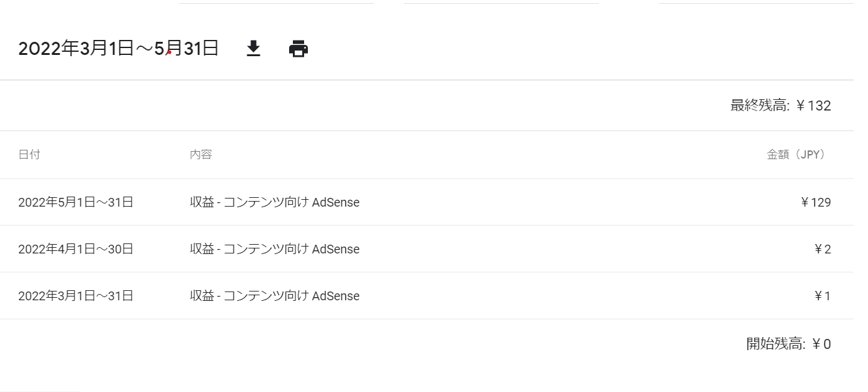
Task: Open the May 収益 - コンテンツ向け AdSense entry
Action: click(x=275, y=202)
